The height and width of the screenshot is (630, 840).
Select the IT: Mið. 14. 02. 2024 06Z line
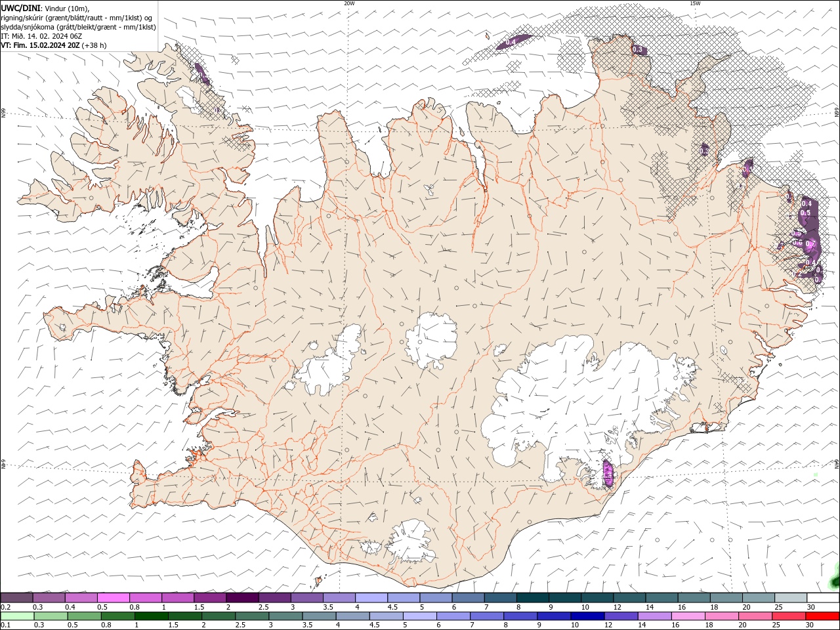coord(41,36)
